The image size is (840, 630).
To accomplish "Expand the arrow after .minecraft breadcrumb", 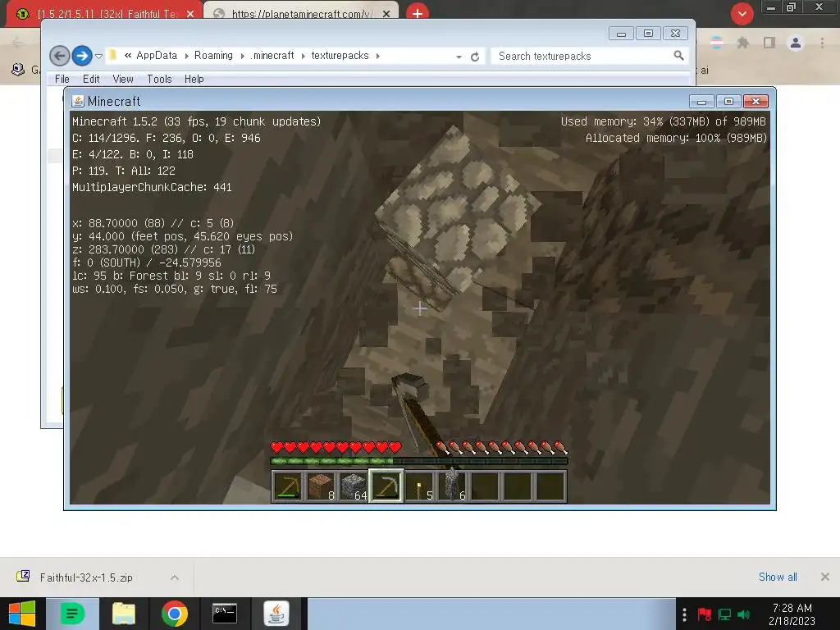I will click(304, 56).
